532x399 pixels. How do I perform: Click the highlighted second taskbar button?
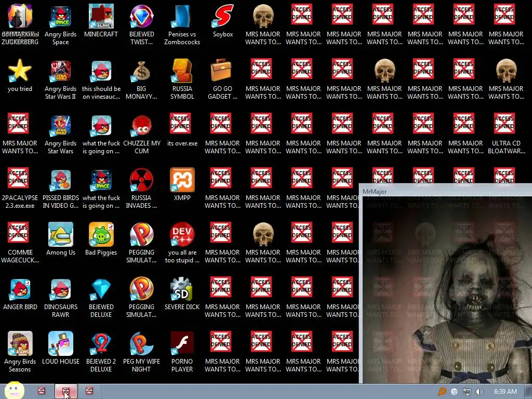tap(66, 391)
